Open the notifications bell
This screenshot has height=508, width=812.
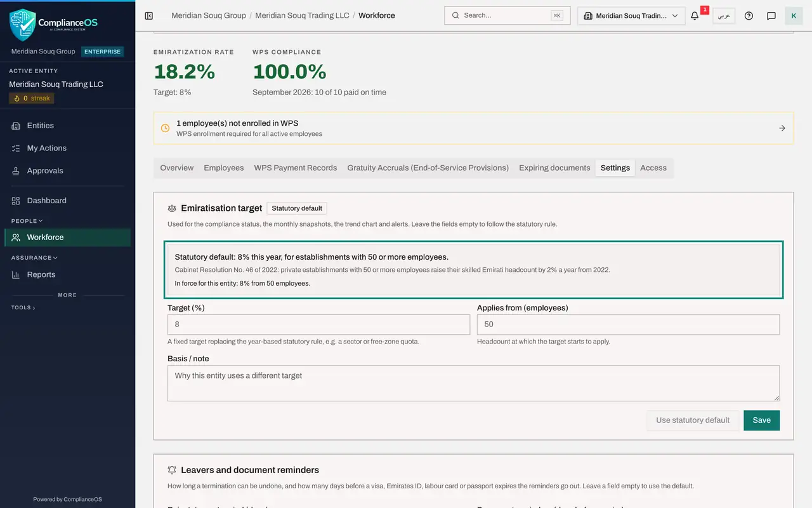[x=695, y=16]
